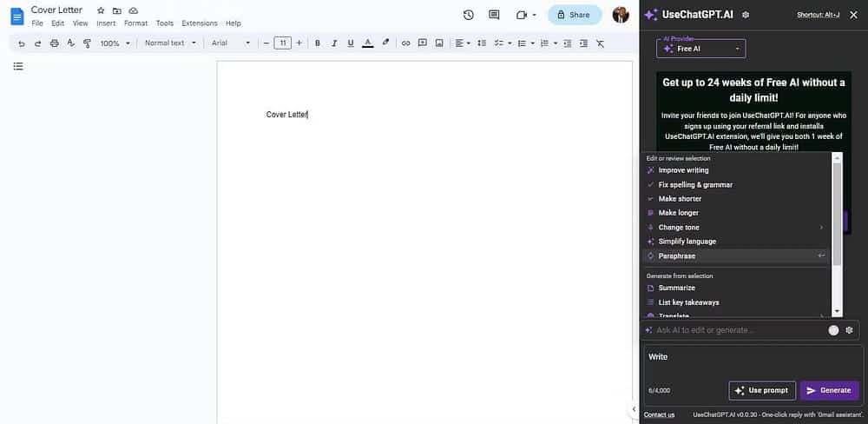The width and height of the screenshot is (868, 424).
Task: Open line and paragraph spacing icon
Action: point(482,43)
